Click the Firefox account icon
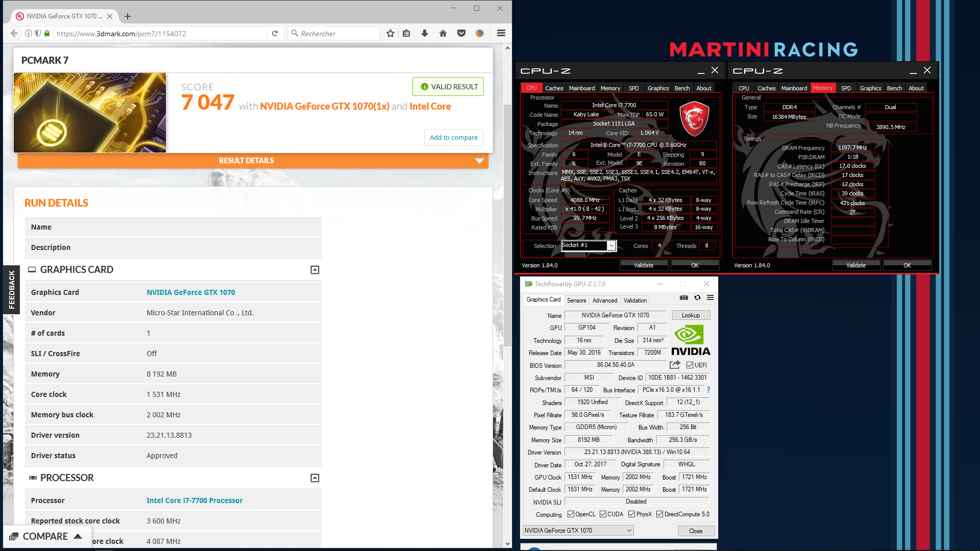The width and height of the screenshot is (980, 551). (480, 33)
